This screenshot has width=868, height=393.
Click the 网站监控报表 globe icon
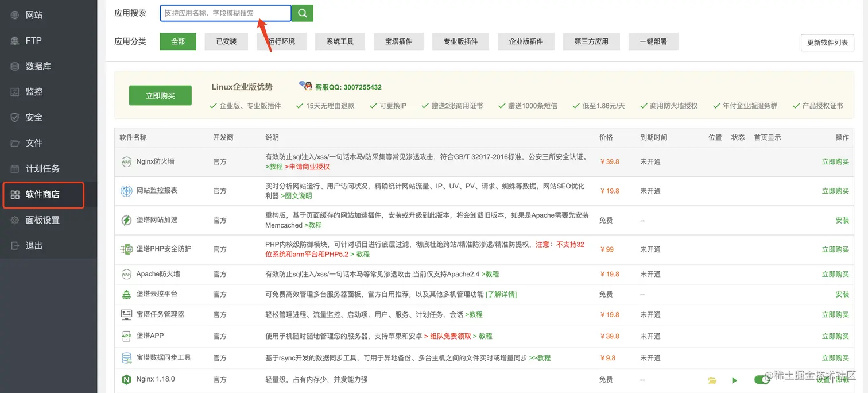click(126, 191)
